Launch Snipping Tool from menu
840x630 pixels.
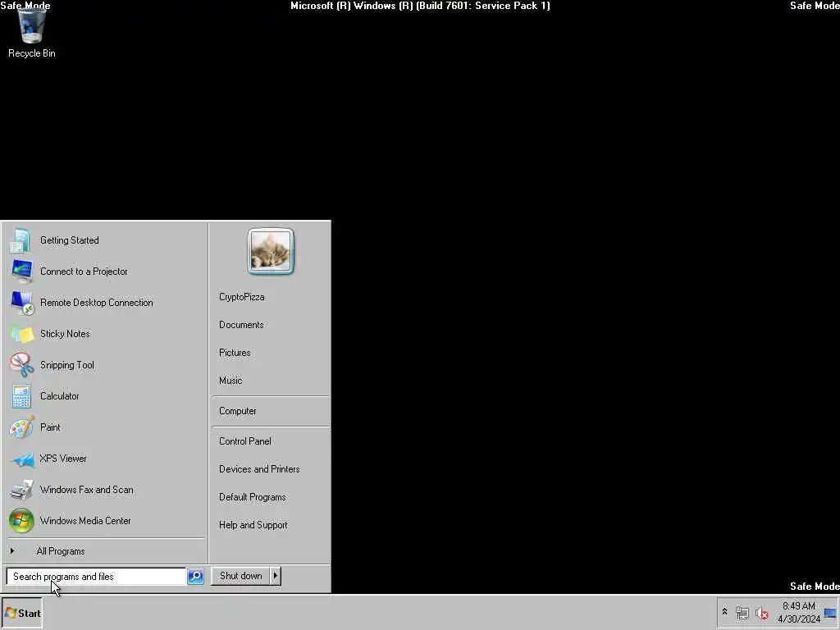pyautogui.click(x=106, y=365)
